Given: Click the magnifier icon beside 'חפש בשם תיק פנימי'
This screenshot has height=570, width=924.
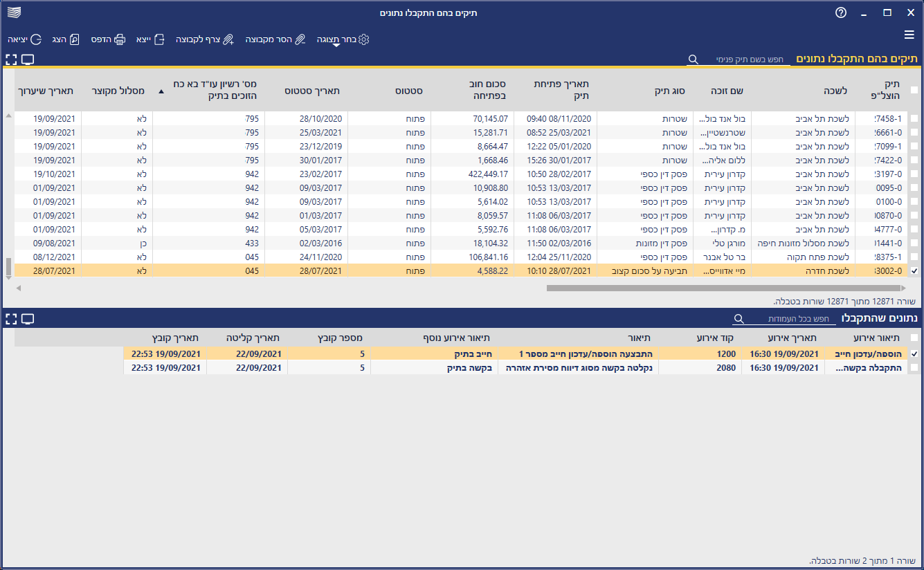Looking at the screenshot, I should coord(693,60).
